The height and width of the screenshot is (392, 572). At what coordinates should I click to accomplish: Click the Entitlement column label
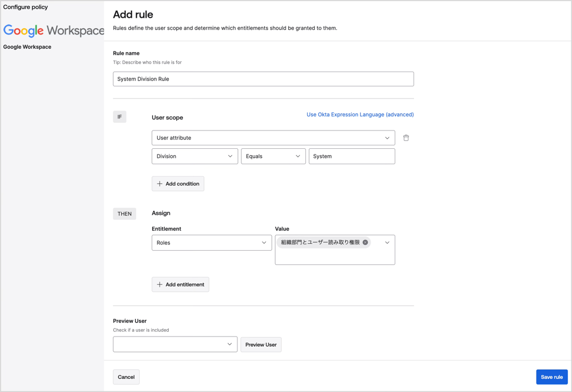(166, 229)
